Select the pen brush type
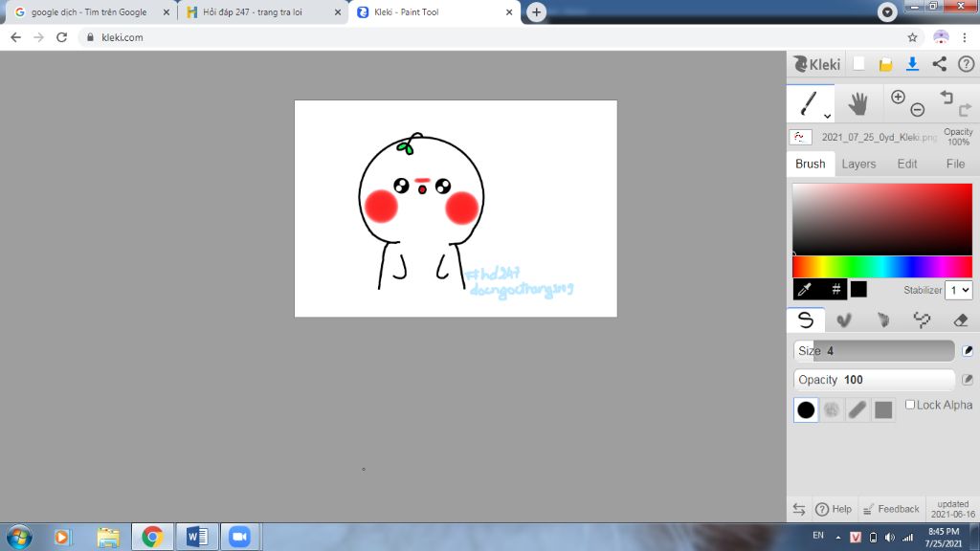 tap(806, 320)
